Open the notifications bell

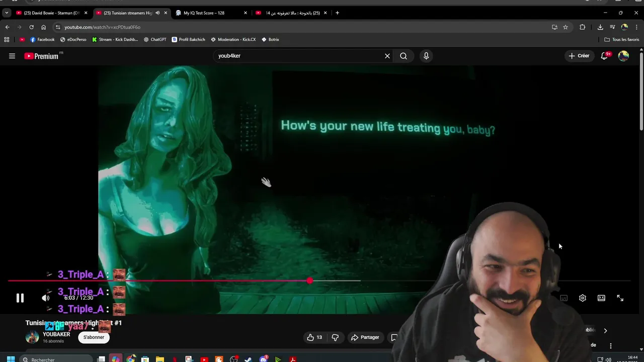[604, 56]
